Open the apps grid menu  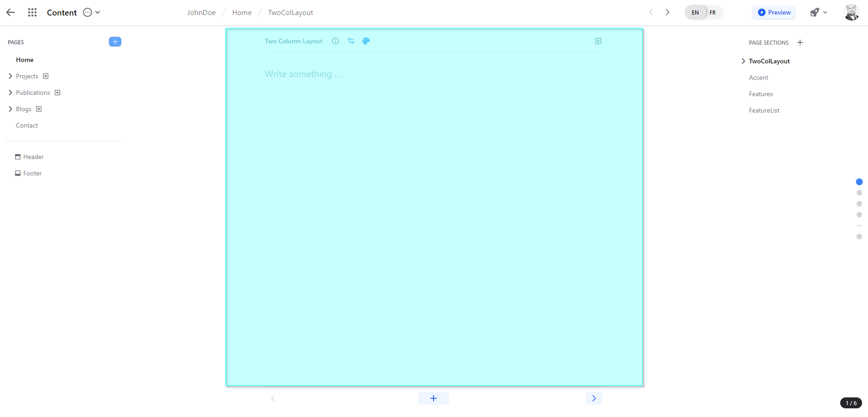click(32, 12)
